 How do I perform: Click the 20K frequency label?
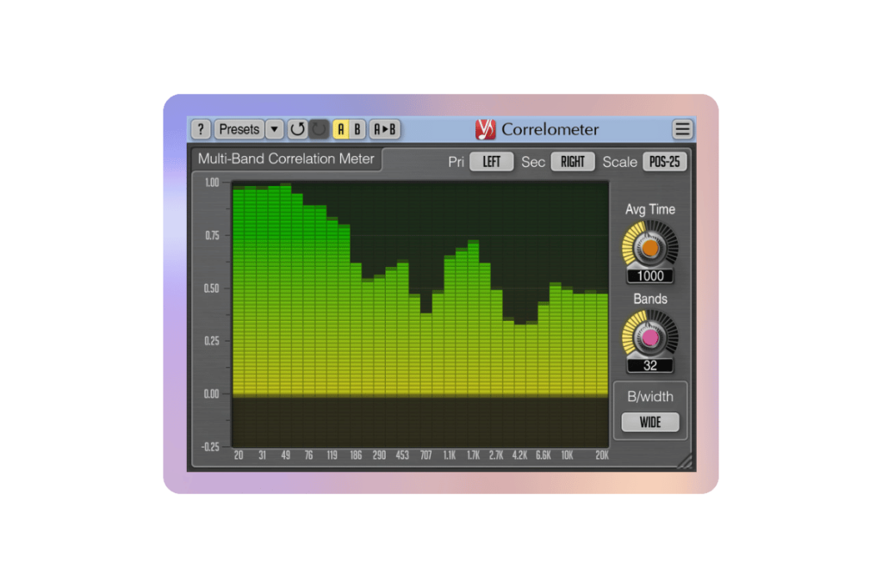602,455
